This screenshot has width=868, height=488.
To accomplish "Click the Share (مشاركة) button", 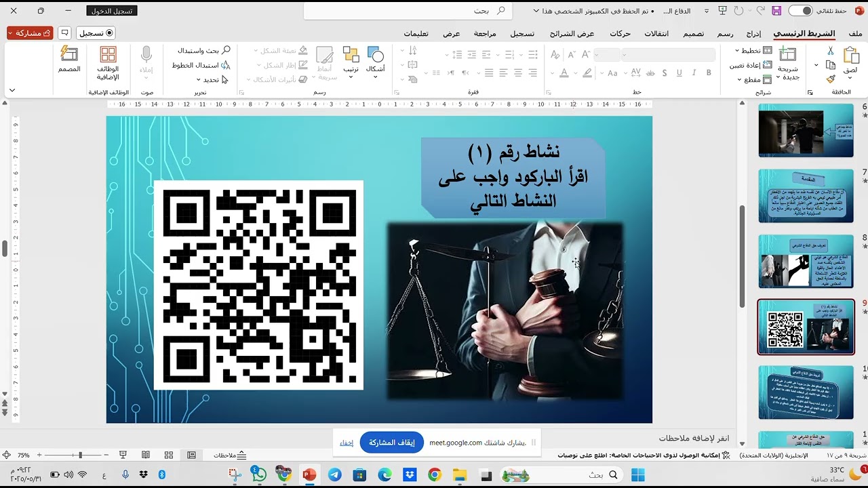I will [30, 33].
